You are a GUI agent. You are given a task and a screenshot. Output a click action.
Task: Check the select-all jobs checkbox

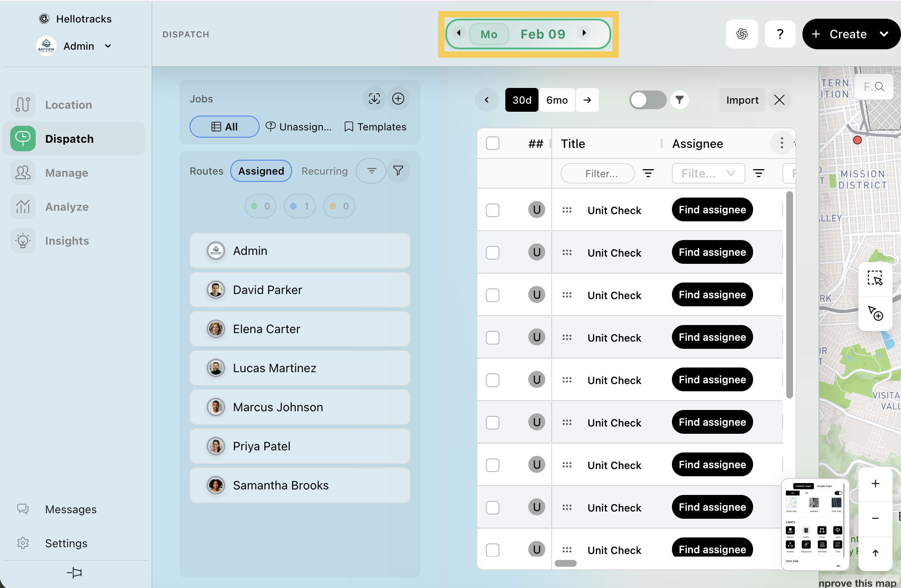click(x=492, y=143)
